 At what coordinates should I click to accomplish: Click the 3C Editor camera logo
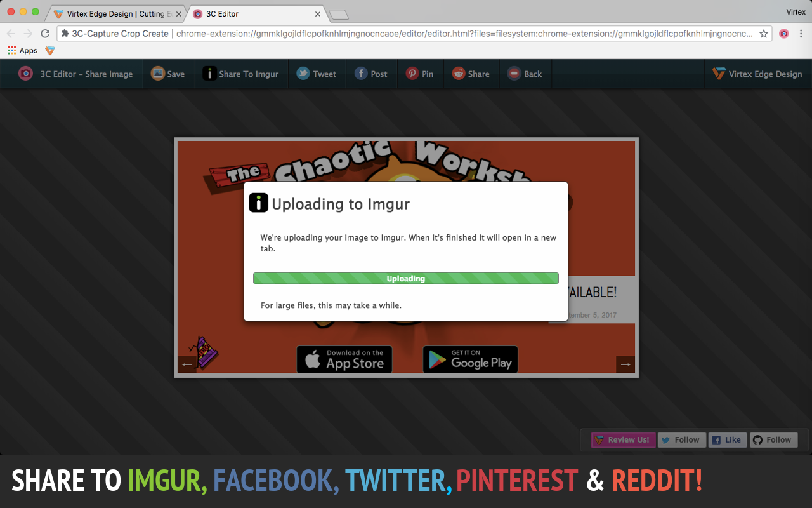26,74
